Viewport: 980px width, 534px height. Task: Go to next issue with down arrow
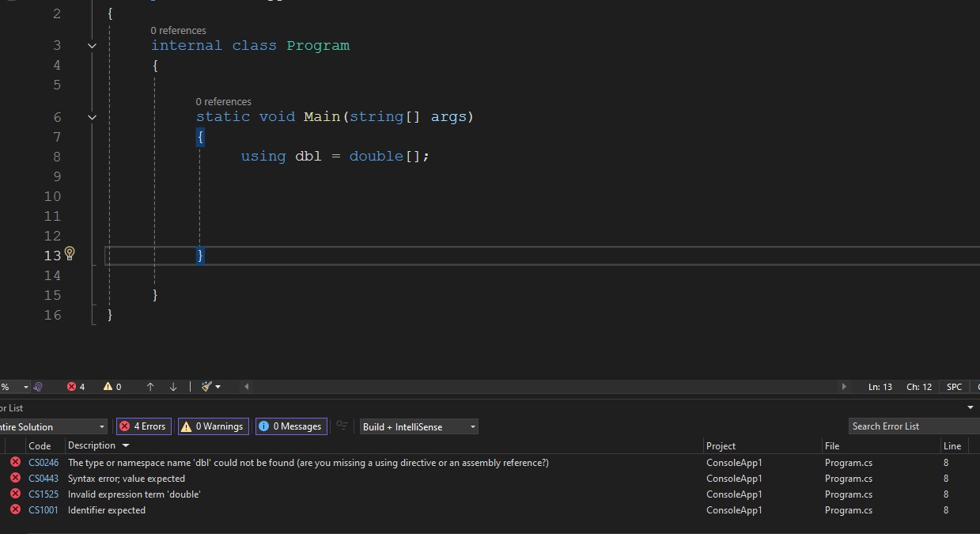(173, 387)
